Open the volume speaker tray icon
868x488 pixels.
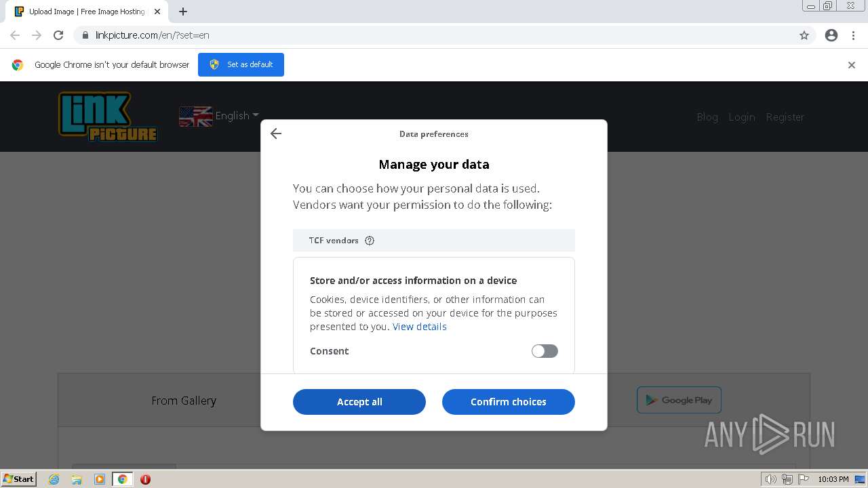pos(771,479)
